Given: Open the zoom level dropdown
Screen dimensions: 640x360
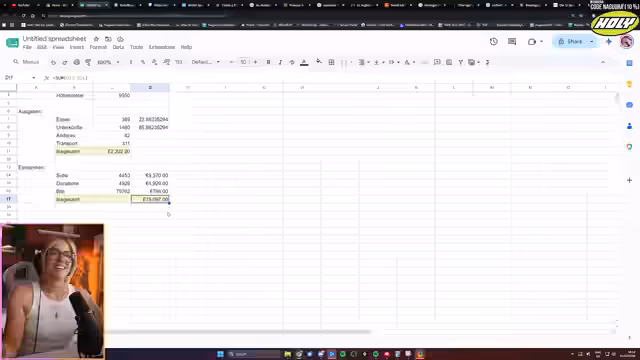Looking at the screenshot, I should tap(108, 62).
